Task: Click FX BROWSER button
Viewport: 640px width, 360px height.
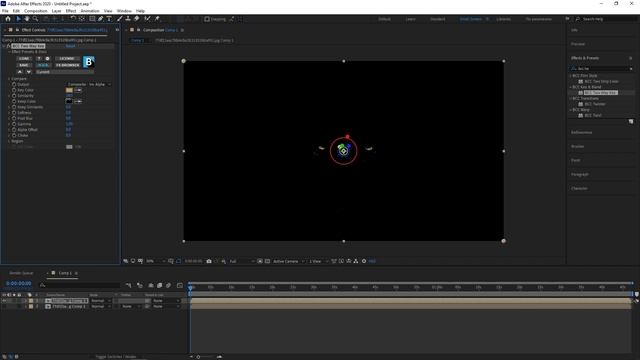Action: (x=68, y=65)
